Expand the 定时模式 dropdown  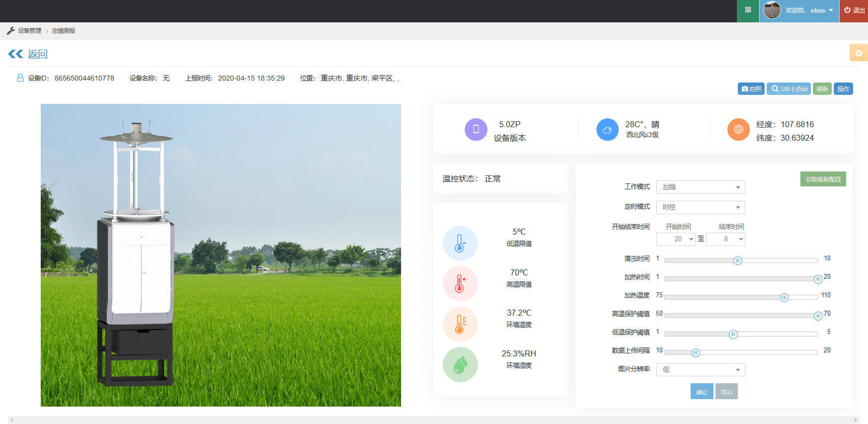coord(700,207)
